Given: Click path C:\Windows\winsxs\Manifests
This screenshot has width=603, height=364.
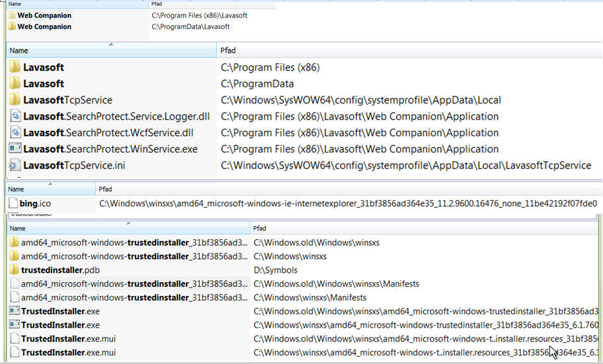Looking at the screenshot, I should coord(310,297).
